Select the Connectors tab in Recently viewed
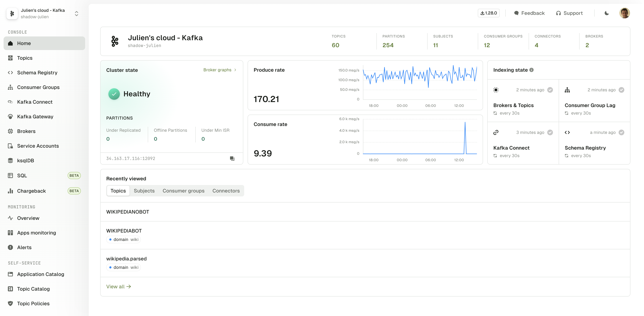Image resolution: width=644 pixels, height=316 pixels. 226,191
